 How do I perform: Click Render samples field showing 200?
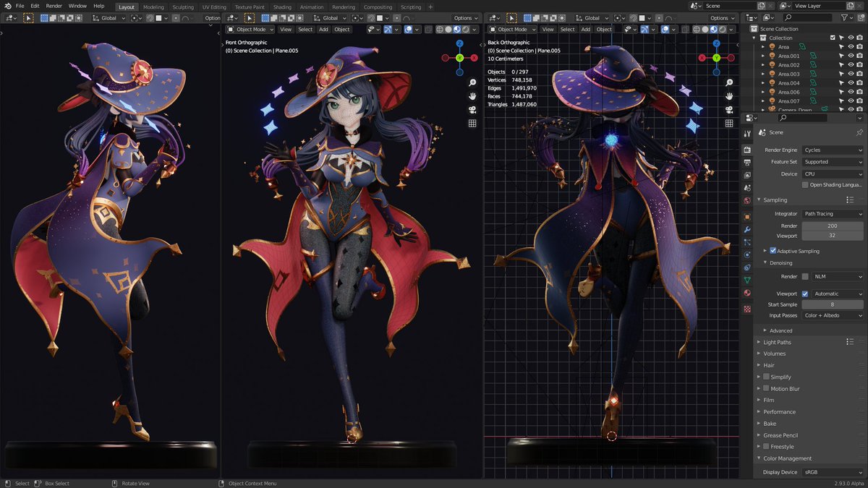[x=833, y=226]
